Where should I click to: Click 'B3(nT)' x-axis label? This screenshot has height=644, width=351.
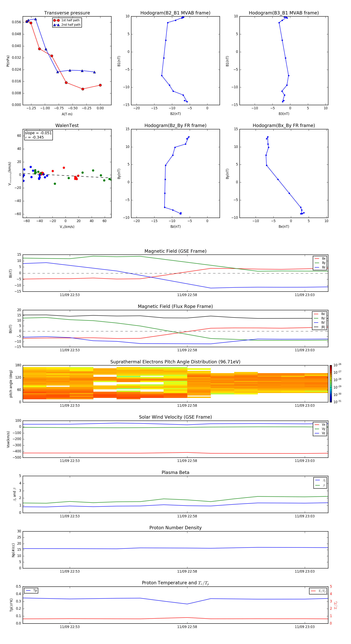pos(284,114)
